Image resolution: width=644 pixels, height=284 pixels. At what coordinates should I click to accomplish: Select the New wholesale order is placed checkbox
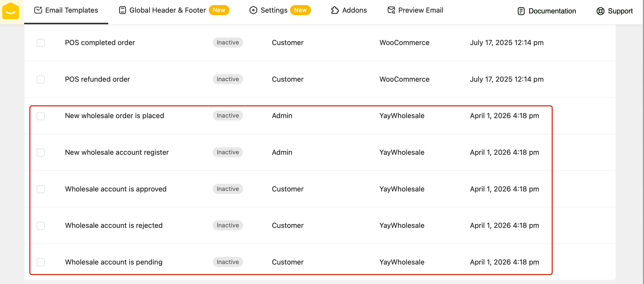point(41,116)
